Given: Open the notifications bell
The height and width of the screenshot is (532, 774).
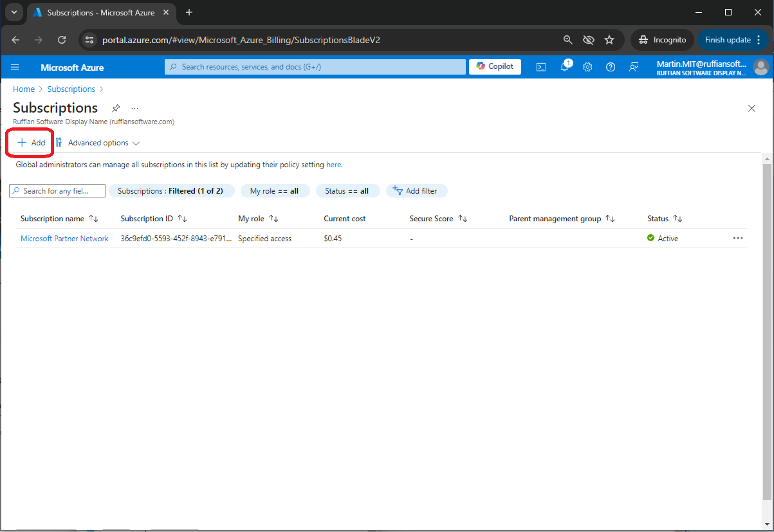Looking at the screenshot, I should [564, 67].
